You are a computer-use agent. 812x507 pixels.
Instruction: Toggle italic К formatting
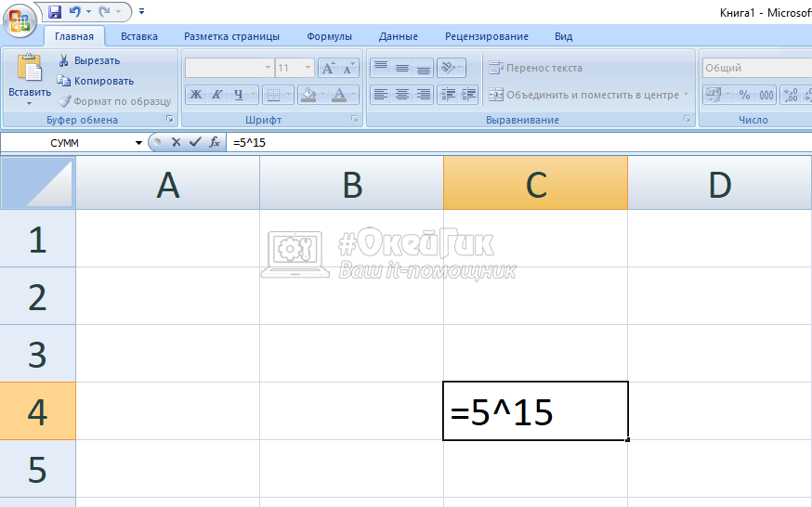pos(217,95)
